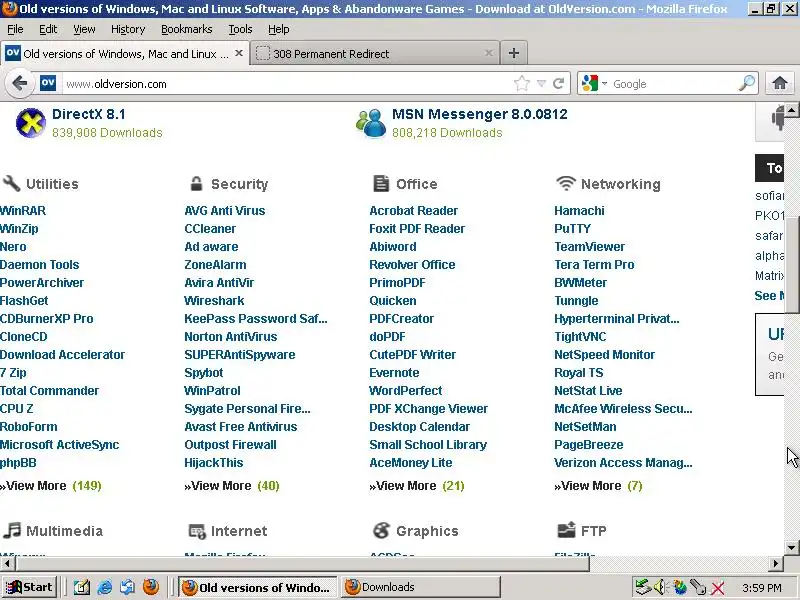Click the notepad quick launch icon
This screenshot has width=800, height=600.
pyautogui.click(x=82, y=587)
